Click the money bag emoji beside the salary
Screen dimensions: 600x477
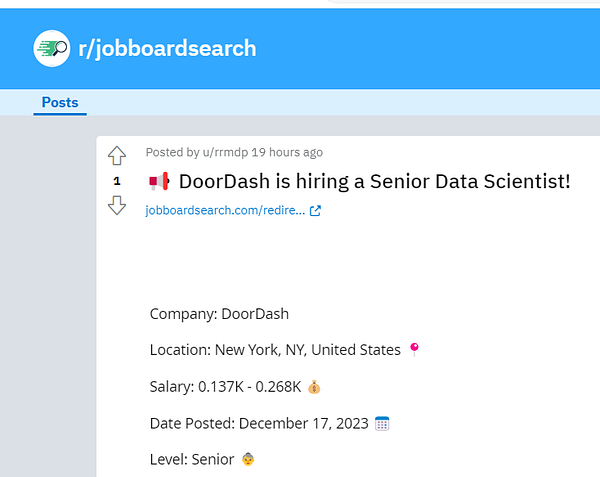(313, 386)
